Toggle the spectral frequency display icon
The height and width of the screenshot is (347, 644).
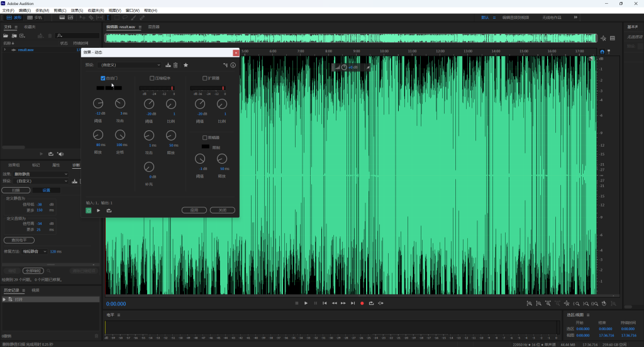point(62,18)
